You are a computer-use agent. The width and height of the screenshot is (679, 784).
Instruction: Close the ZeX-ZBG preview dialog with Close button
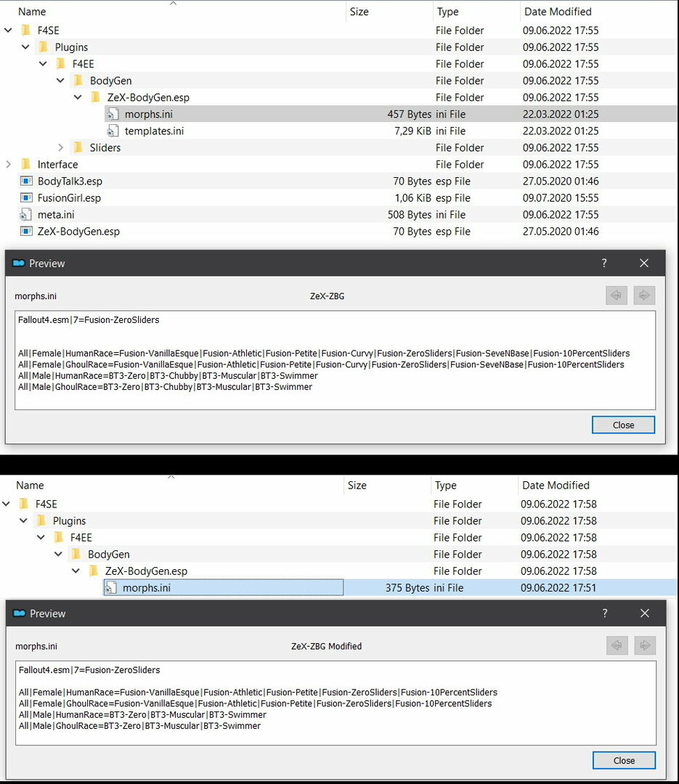624,425
